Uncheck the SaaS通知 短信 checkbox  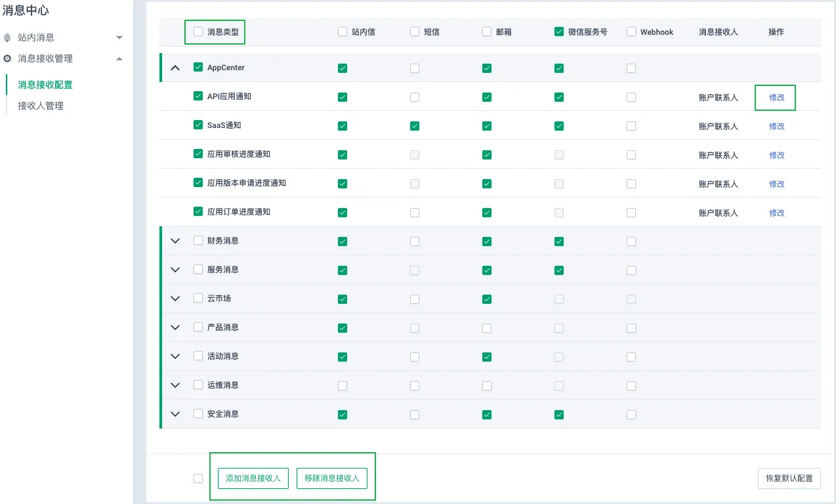pos(415,126)
